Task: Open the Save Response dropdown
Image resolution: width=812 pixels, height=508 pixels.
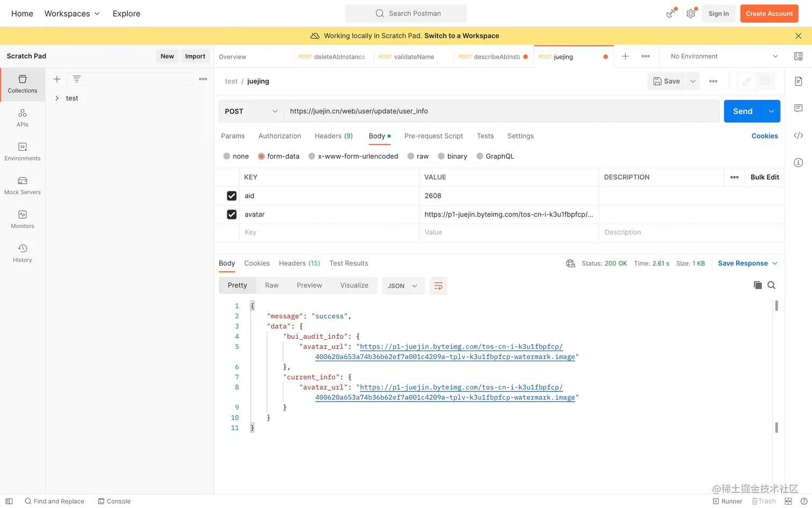Action: pos(748,263)
